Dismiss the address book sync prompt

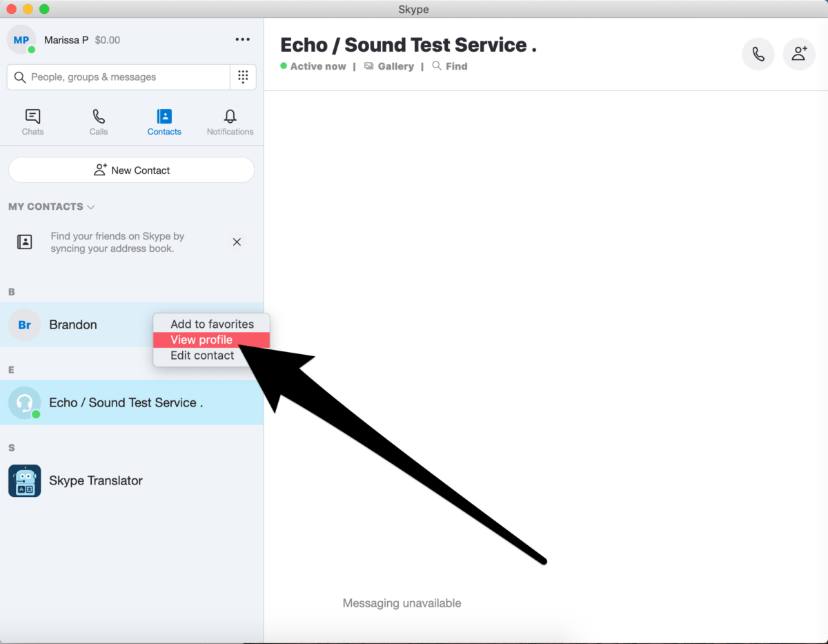coord(237,242)
